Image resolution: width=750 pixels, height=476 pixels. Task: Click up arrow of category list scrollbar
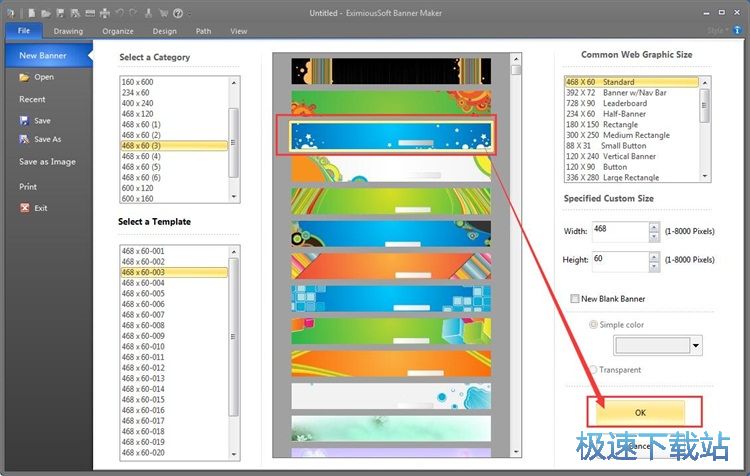234,82
